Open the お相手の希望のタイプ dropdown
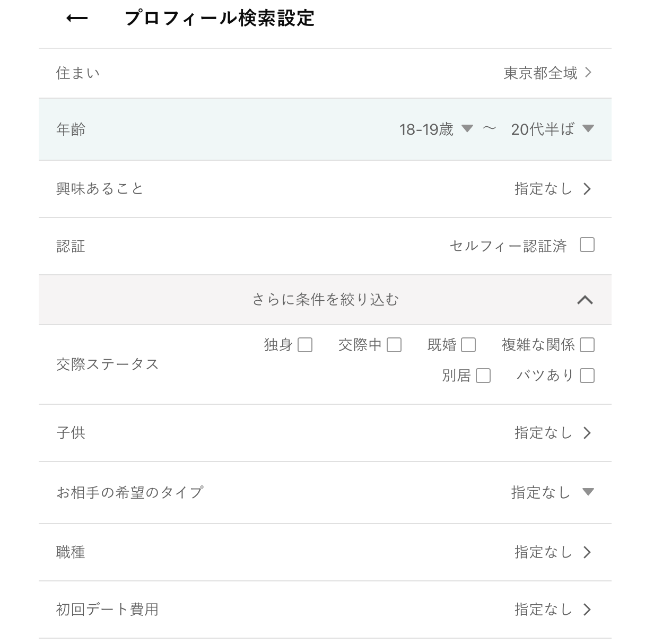Screen dimensions: 645x644 pos(588,492)
